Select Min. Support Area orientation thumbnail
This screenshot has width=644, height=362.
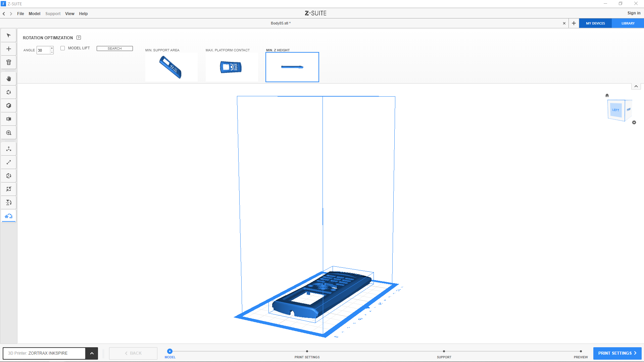[171, 67]
